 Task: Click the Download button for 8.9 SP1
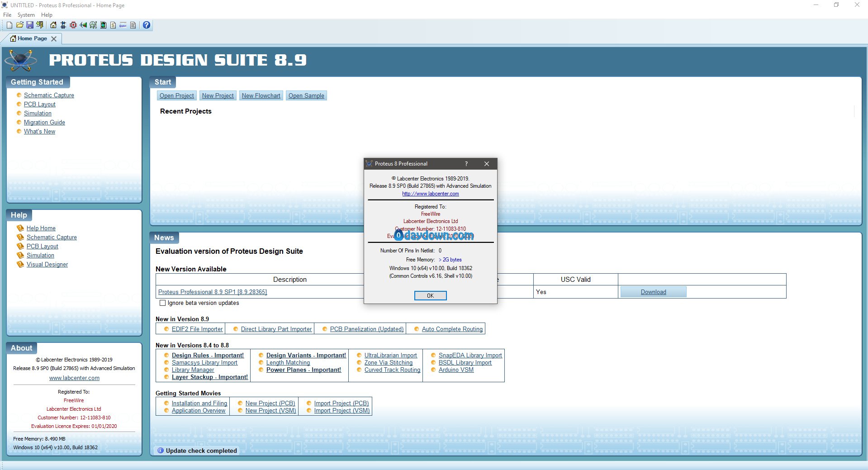pos(653,292)
